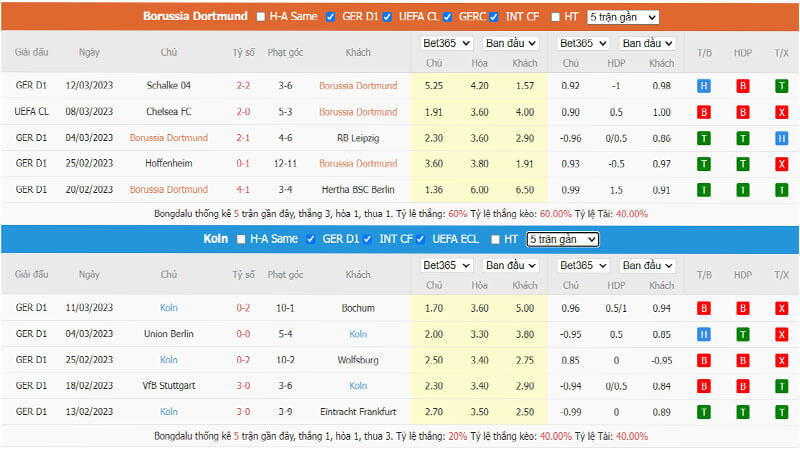Click the green T over/under badge in Schalke 04 row
The height and width of the screenshot is (451, 800).
pos(781,86)
